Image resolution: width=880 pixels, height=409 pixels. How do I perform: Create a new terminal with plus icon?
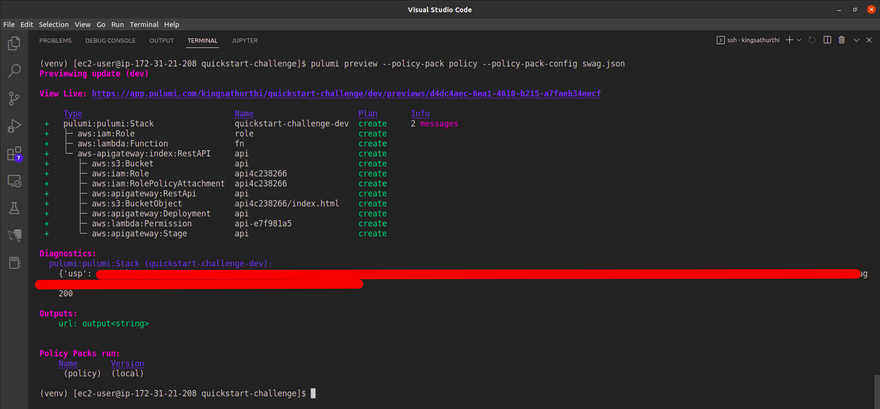coord(789,40)
